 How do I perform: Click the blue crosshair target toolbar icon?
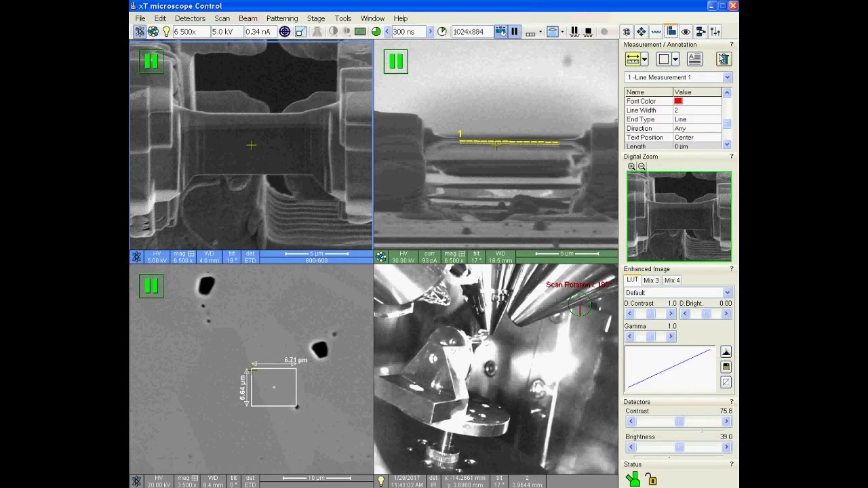(285, 31)
